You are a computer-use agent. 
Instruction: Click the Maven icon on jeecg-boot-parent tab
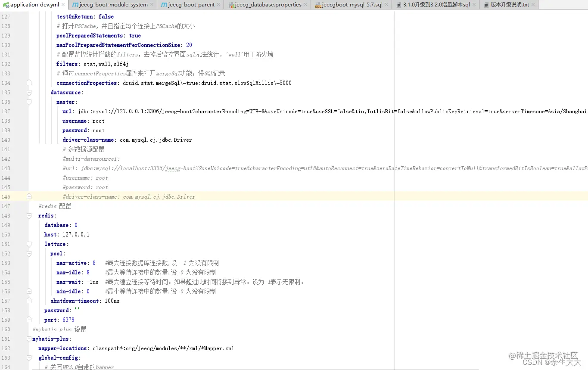[165, 5]
